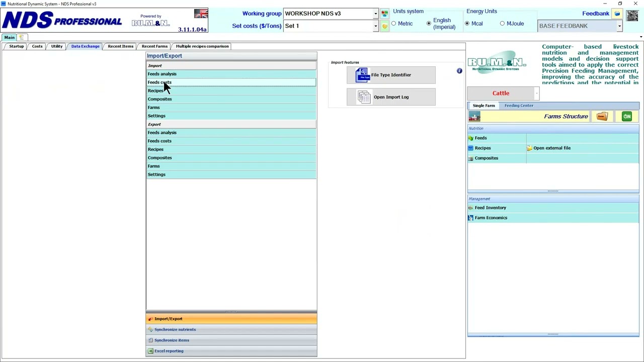Click the Synchronize nutrients icon
The image size is (644, 362).
[x=150, y=329]
